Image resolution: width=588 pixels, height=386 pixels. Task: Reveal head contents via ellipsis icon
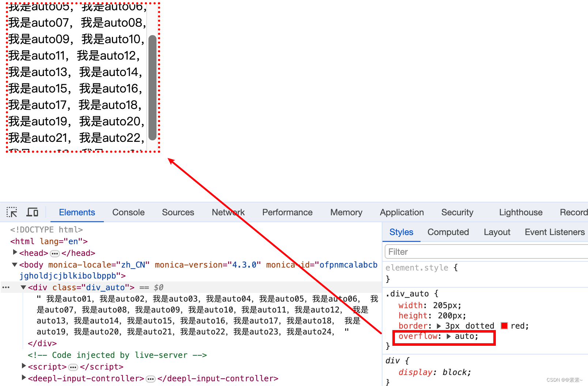[x=54, y=253]
